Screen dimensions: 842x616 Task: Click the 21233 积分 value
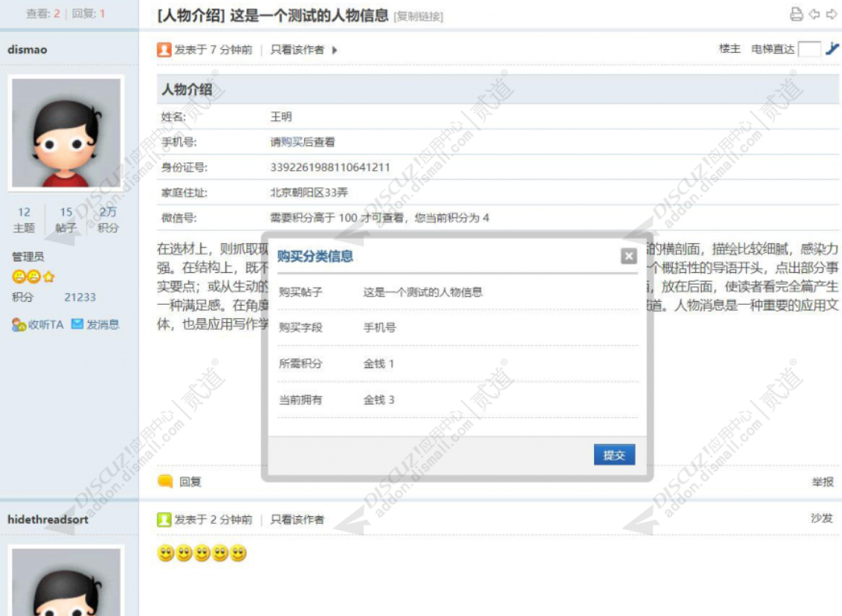(80, 297)
